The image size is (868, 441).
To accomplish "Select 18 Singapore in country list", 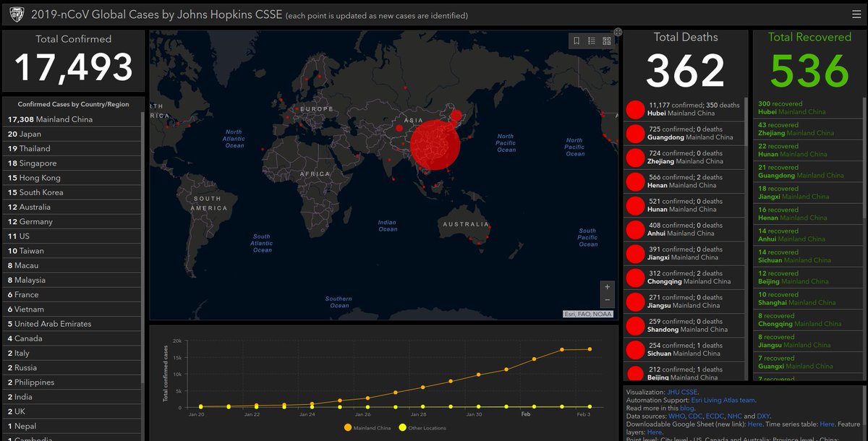I will (72, 163).
